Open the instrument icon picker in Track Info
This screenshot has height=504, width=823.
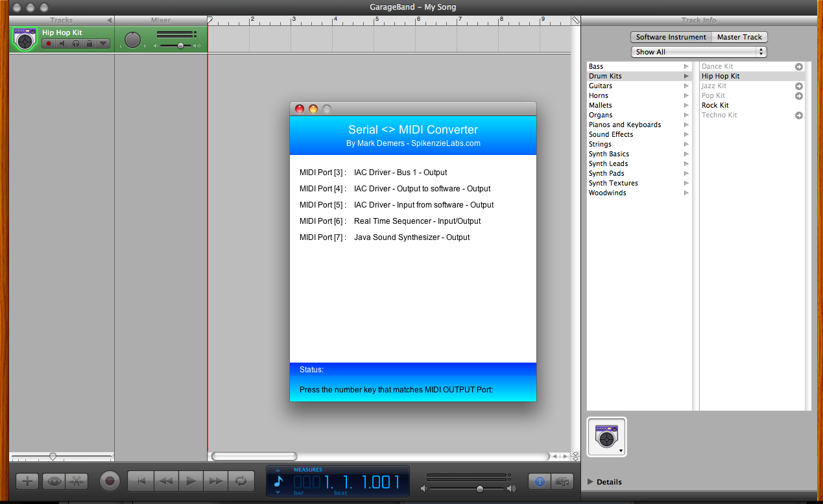pos(607,437)
